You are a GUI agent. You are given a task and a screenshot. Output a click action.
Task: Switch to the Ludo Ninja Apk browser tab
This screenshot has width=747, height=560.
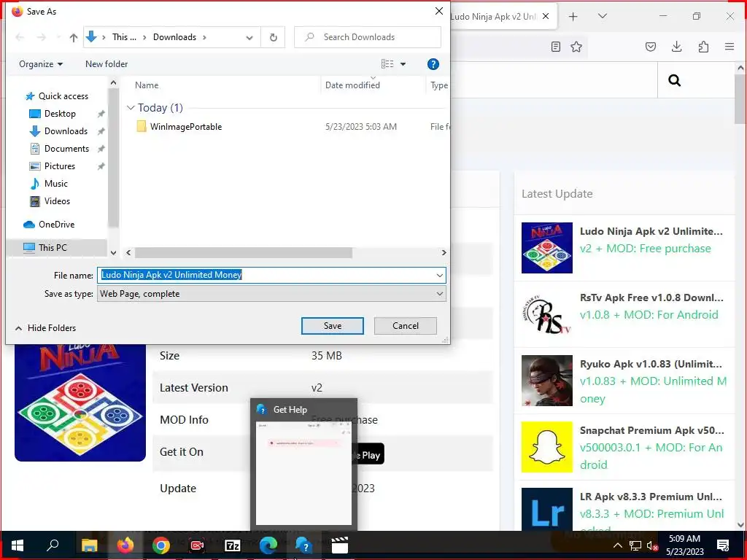pyautogui.click(x=493, y=17)
